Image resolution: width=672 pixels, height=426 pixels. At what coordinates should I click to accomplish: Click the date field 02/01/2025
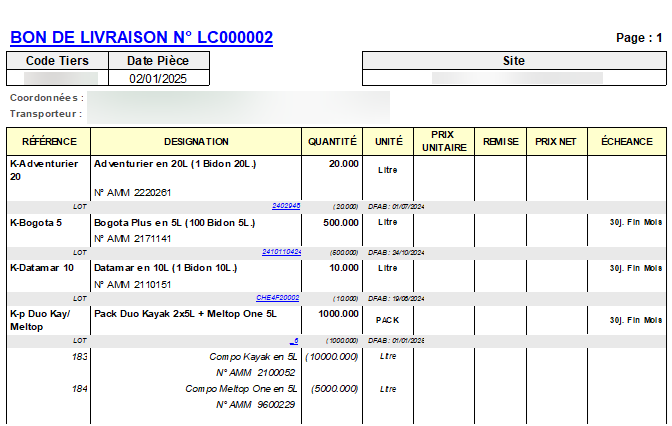pyautogui.click(x=158, y=78)
